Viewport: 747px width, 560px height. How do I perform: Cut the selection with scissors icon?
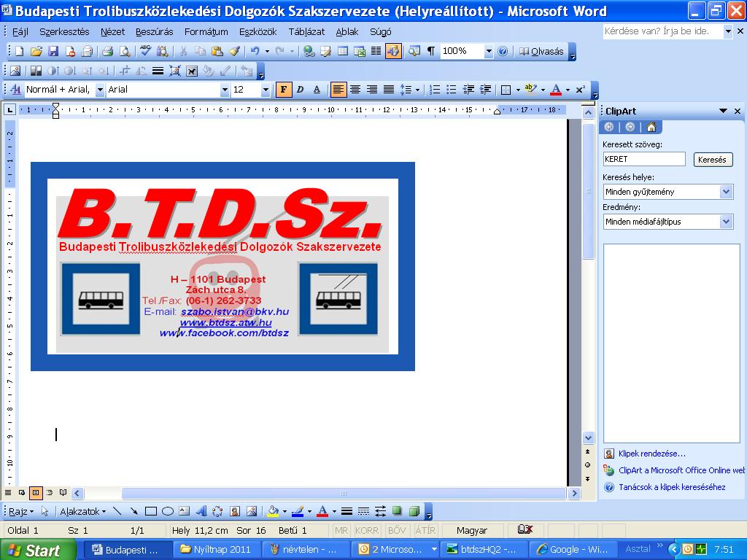pyautogui.click(x=183, y=51)
